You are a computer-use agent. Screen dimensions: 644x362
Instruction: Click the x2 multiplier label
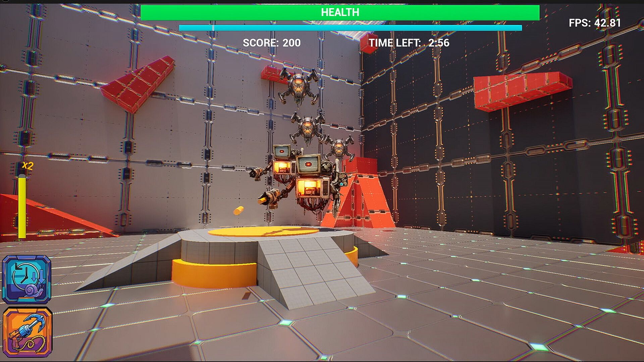pyautogui.click(x=28, y=166)
